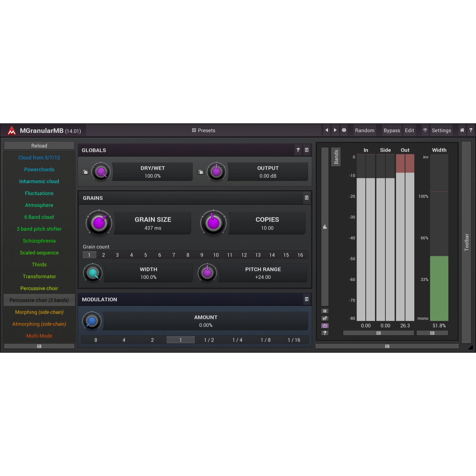Select modulation length 1 / 4

[x=237, y=340]
